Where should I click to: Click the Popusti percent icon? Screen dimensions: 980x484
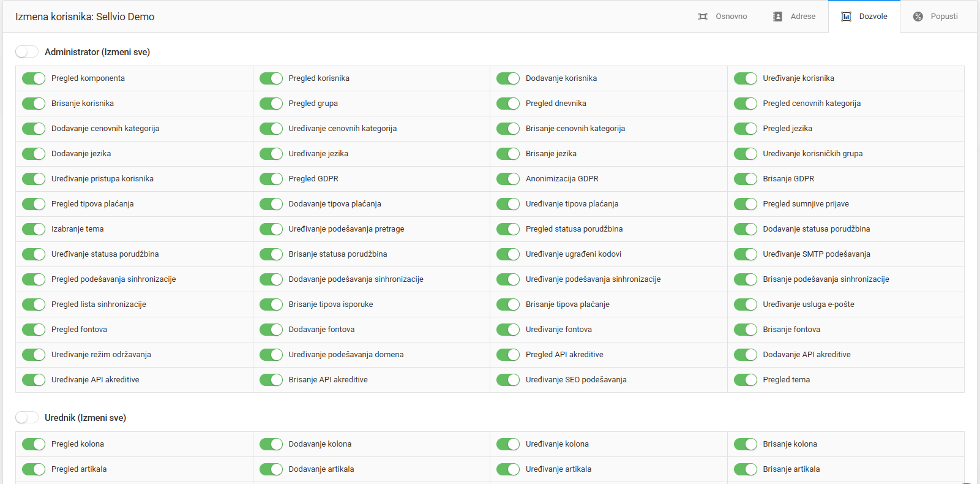coord(918,17)
